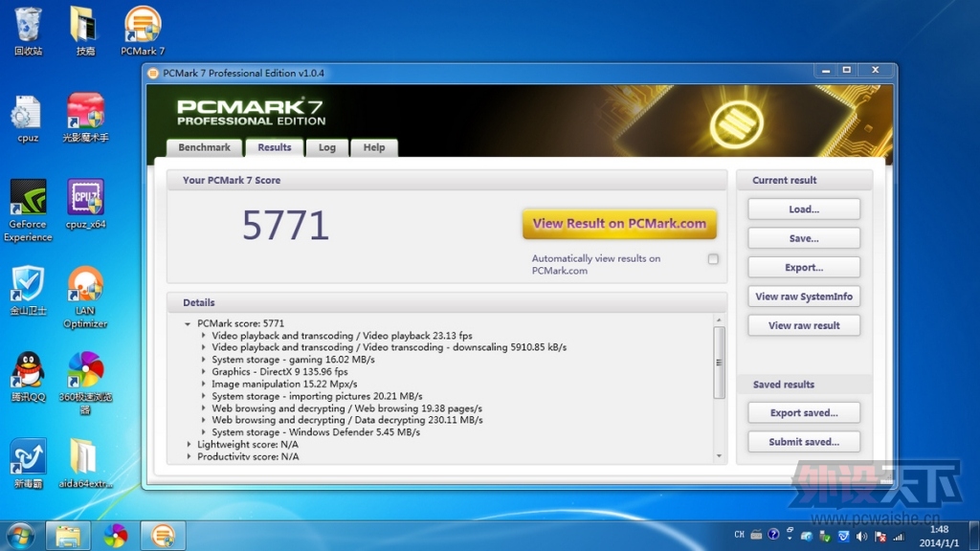980x551 pixels.
Task: Expand the Web browsing 19.38 pages/s row
Action: (203, 408)
